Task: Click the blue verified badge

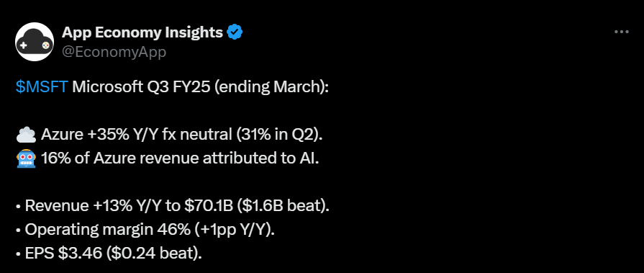Action: point(235,32)
